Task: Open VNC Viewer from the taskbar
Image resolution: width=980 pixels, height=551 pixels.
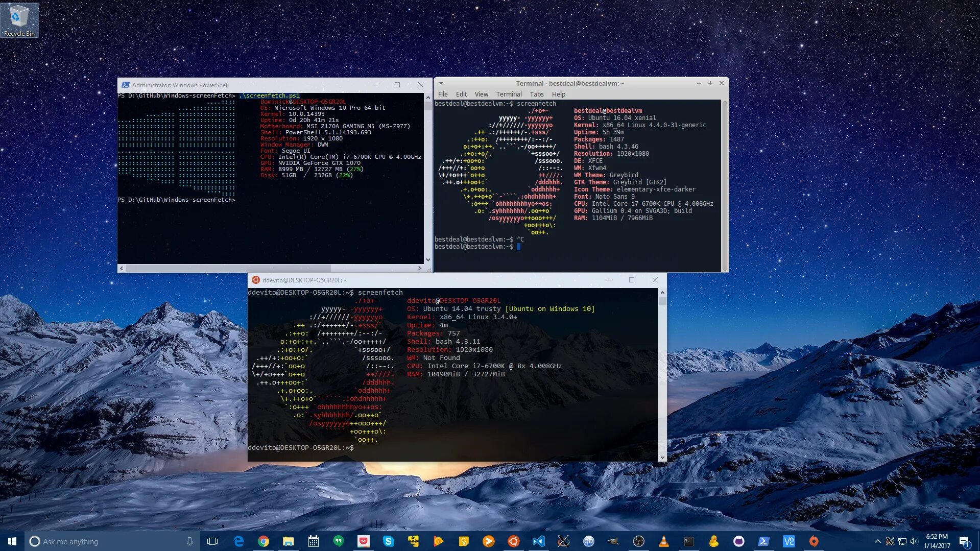Action: point(789,541)
